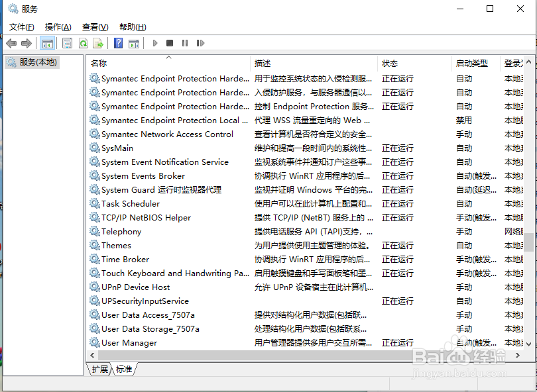537x392 pixels.
Task: Select the System Guard 运行时监视器代理 name
Action: [161, 189]
